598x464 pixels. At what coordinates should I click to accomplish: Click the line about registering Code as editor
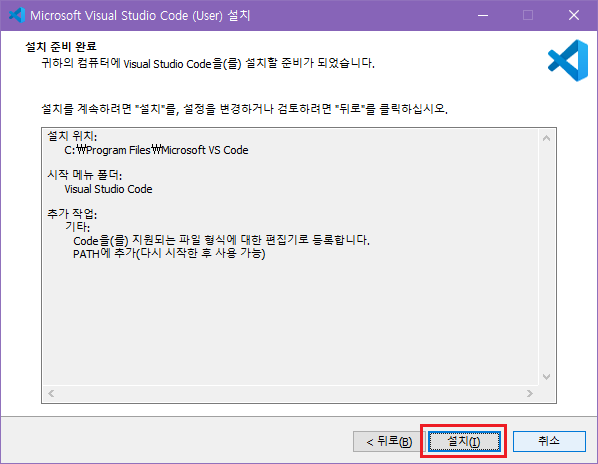coord(221,240)
